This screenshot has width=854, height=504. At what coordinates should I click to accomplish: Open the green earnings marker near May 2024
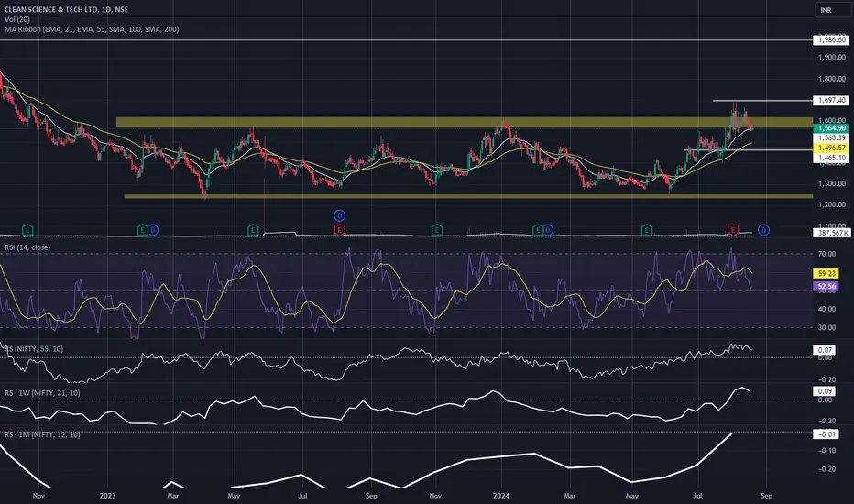tap(647, 231)
